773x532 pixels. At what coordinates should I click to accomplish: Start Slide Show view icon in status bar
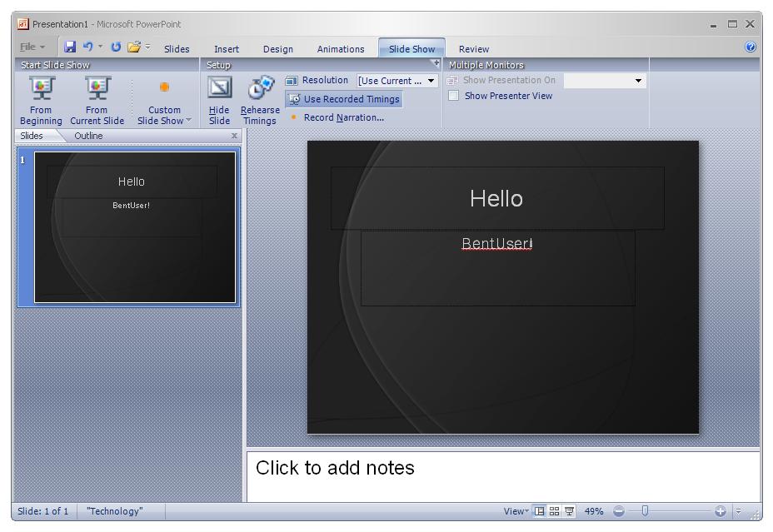pyautogui.click(x=569, y=511)
